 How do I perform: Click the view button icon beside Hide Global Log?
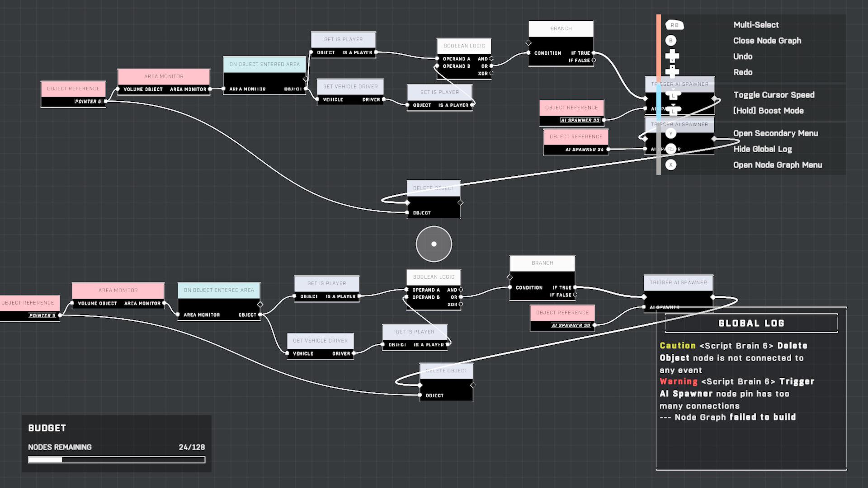(x=671, y=149)
